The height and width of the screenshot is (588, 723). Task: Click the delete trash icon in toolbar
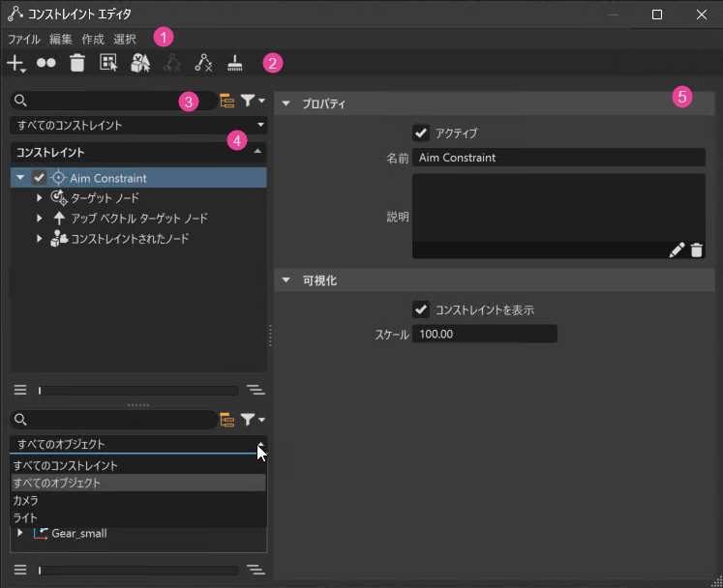tap(77, 63)
